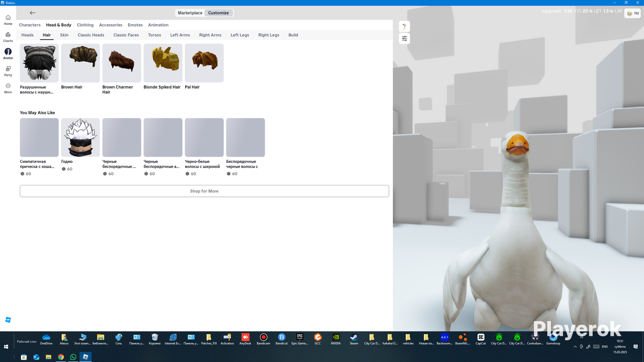Open the Torsos subtab
The height and width of the screenshot is (362, 644).
pyautogui.click(x=155, y=35)
